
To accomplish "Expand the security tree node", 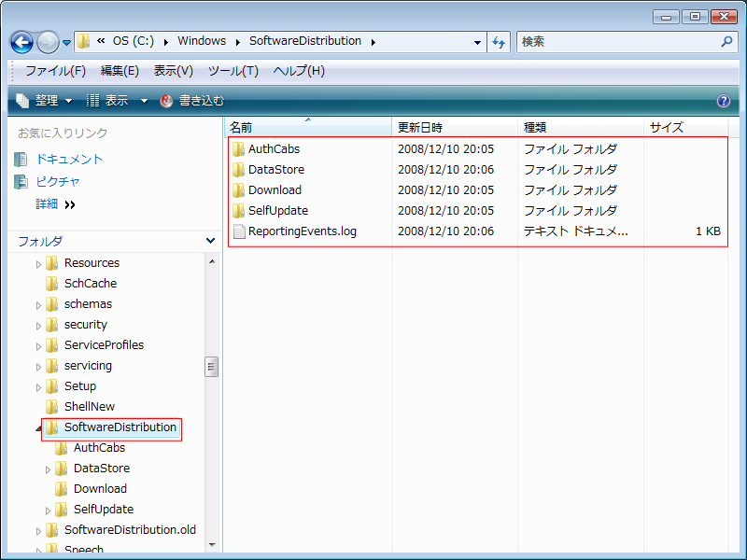I will click(38, 326).
